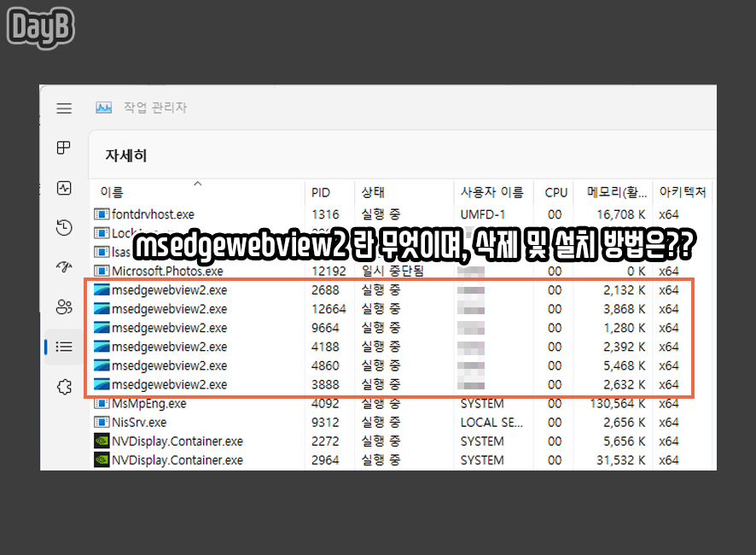The width and height of the screenshot is (756, 555).
Task: Switch to the Performance view
Action: pyautogui.click(x=63, y=188)
